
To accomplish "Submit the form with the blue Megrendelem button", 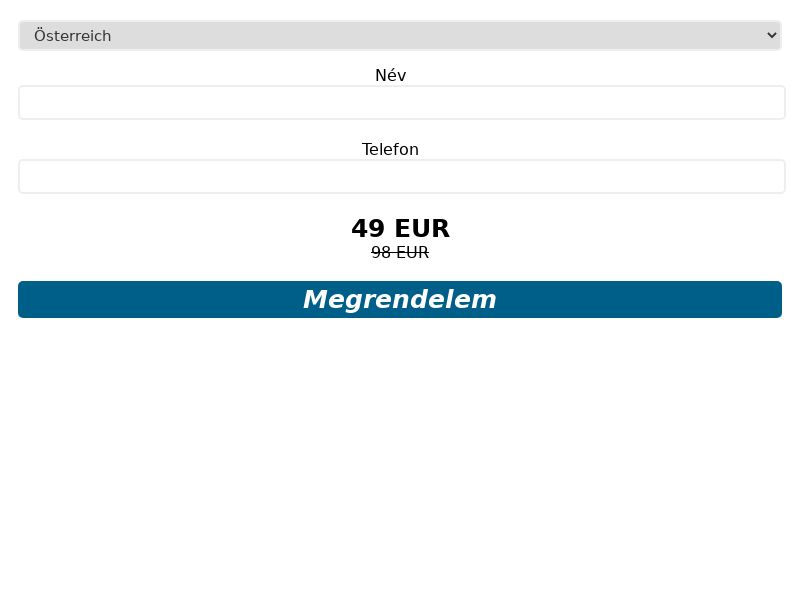I will [399, 299].
